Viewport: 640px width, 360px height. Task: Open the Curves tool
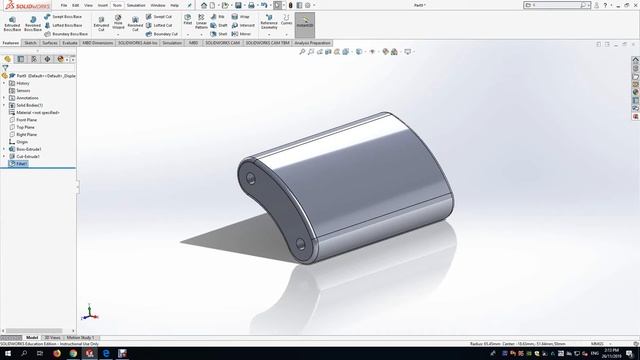coord(287,20)
